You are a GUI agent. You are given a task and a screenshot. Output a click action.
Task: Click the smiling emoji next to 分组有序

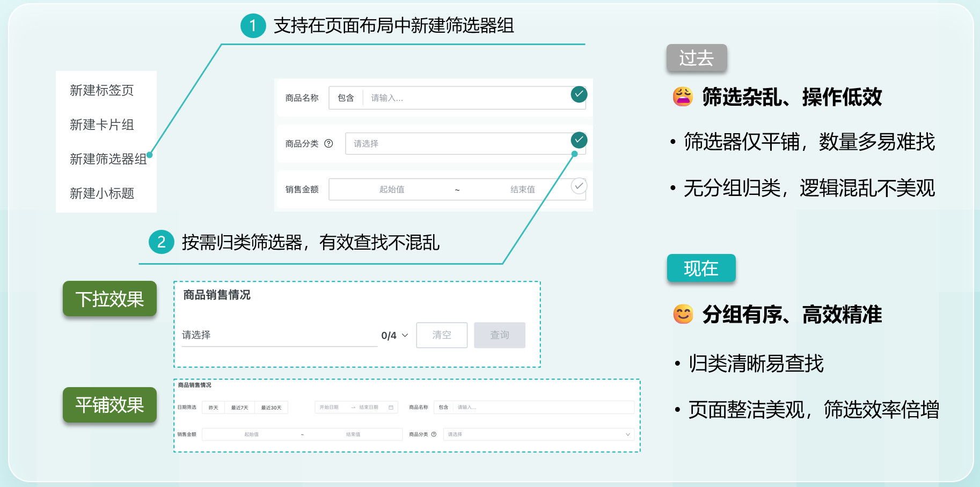(x=683, y=314)
